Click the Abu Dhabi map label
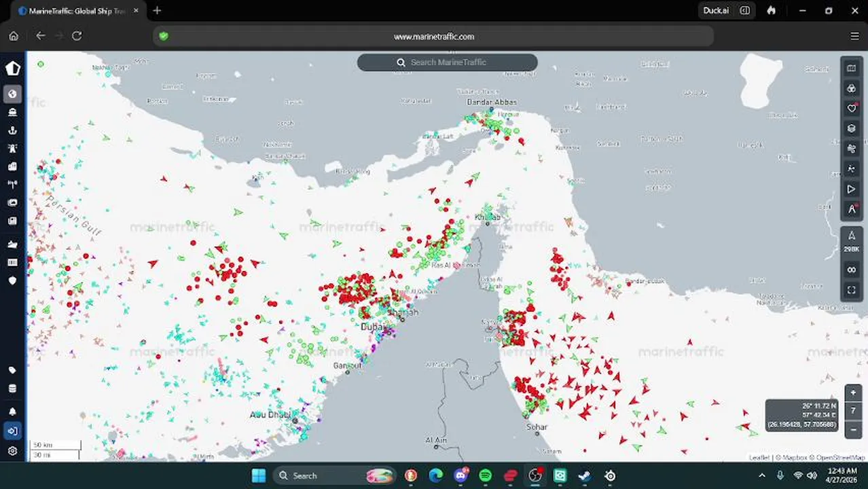The width and height of the screenshot is (868, 489). (x=270, y=415)
